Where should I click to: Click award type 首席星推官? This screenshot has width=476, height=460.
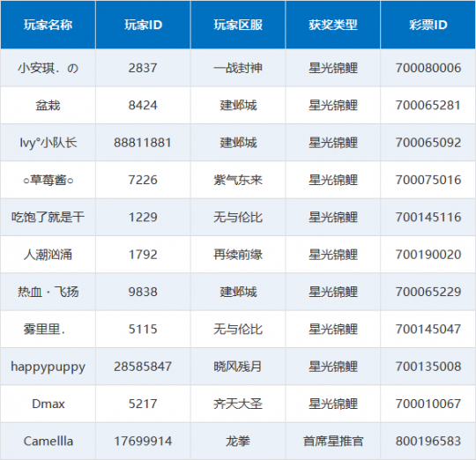point(333,441)
